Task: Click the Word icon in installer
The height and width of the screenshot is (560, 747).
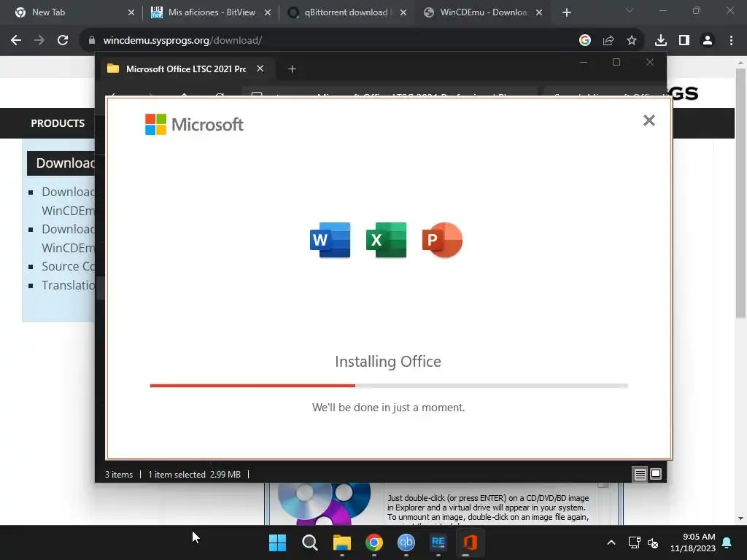Action: pos(330,240)
